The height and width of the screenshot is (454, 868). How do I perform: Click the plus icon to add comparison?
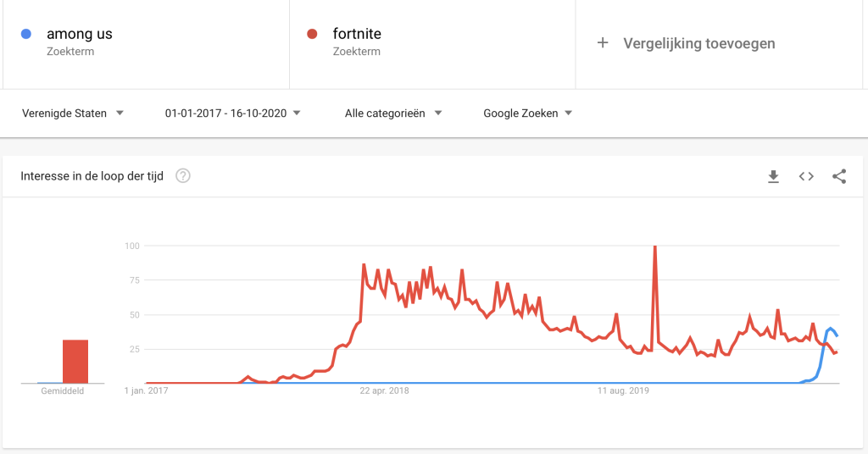click(x=603, y=43)
